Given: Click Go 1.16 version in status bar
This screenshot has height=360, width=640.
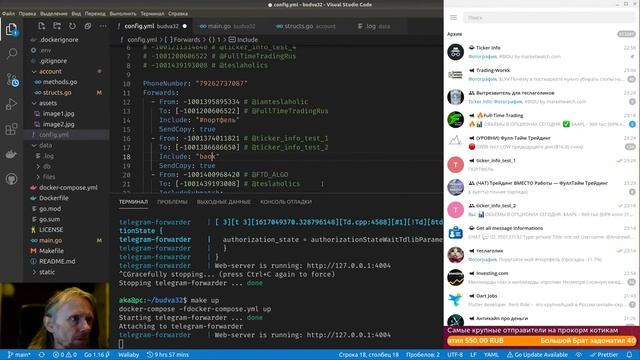Looking at the screenshot, I should tap(97, 355).
